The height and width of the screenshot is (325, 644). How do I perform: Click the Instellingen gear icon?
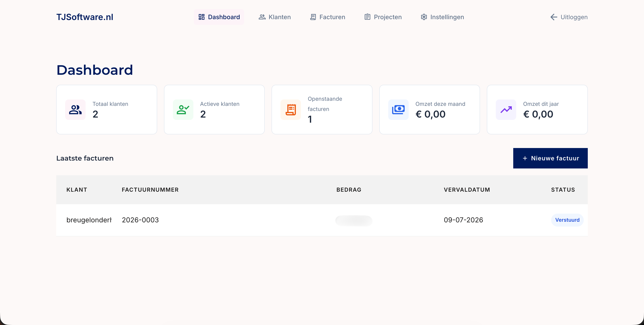424,17
